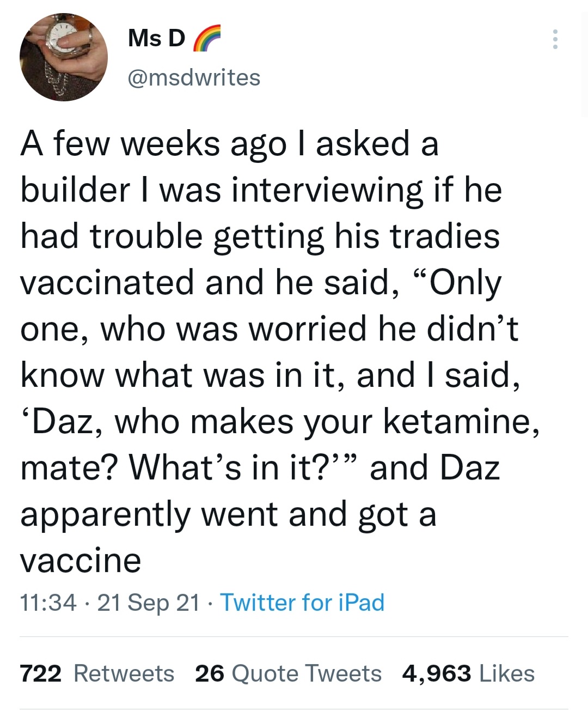This screenshot has width=588, height=710.
Task: Click the final word vaccine
Action: point(81,560)
